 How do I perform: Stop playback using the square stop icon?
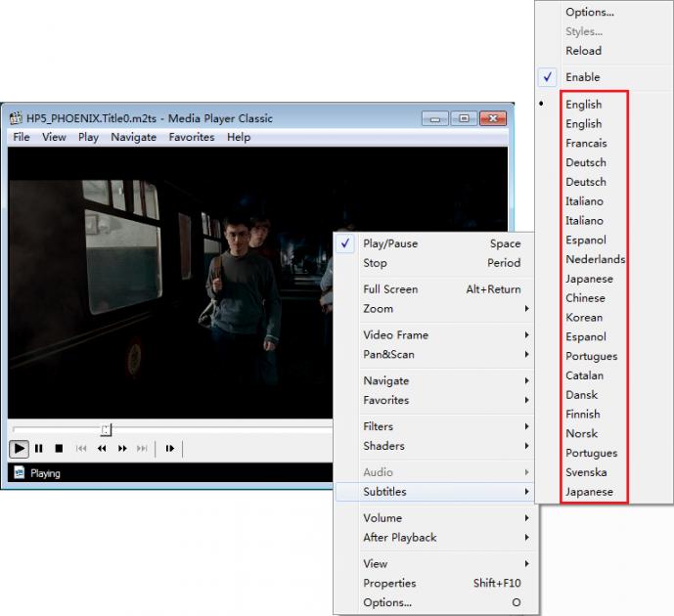[x=59, y=449]
